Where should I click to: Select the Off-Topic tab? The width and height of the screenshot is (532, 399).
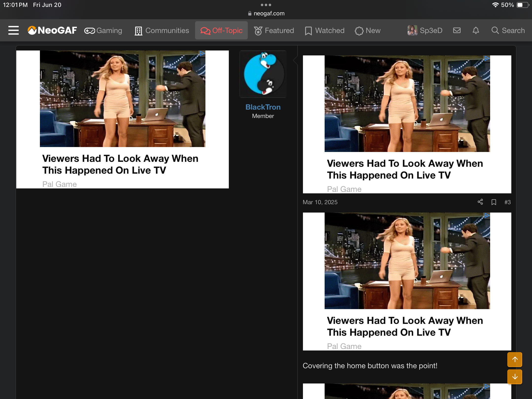[x=221, y=30]
